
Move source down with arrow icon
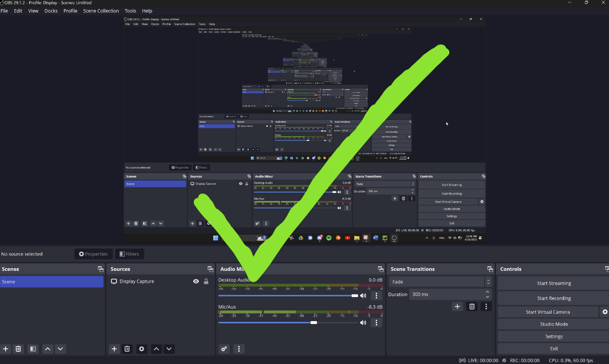169,349
